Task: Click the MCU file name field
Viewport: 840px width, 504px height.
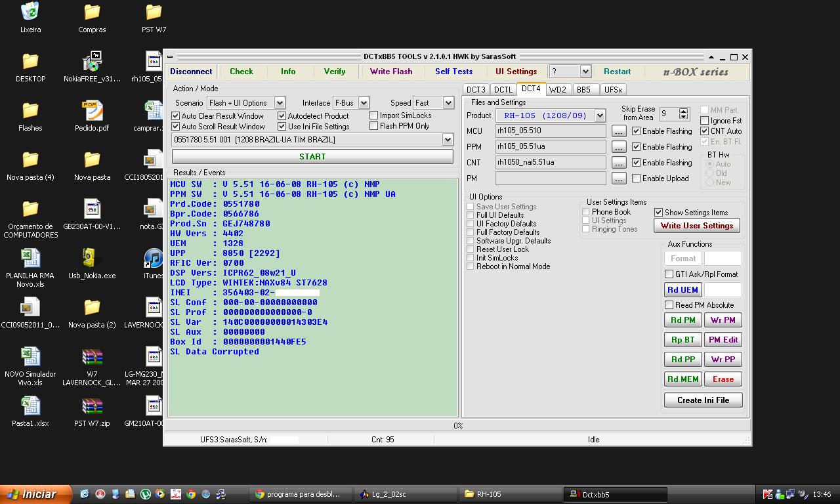Action: pyautogui.click(x=551, y=131)
